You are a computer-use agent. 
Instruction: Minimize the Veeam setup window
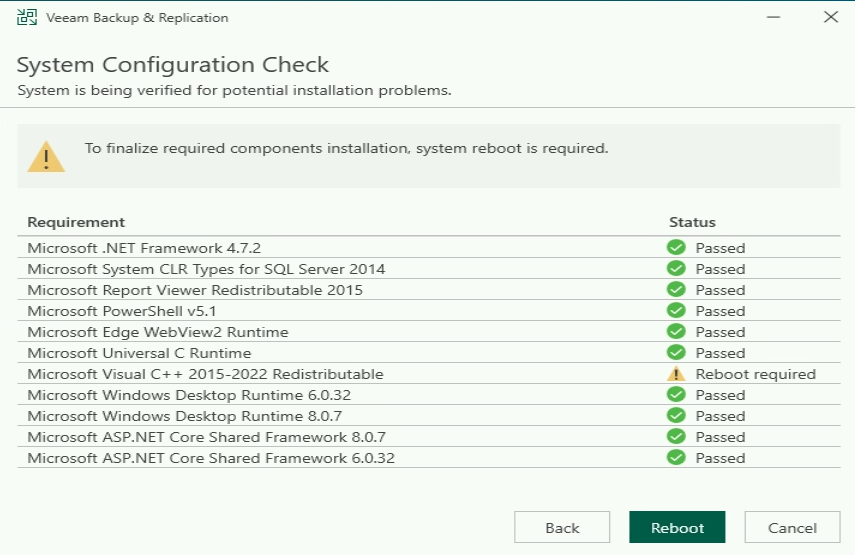(771, 18)
